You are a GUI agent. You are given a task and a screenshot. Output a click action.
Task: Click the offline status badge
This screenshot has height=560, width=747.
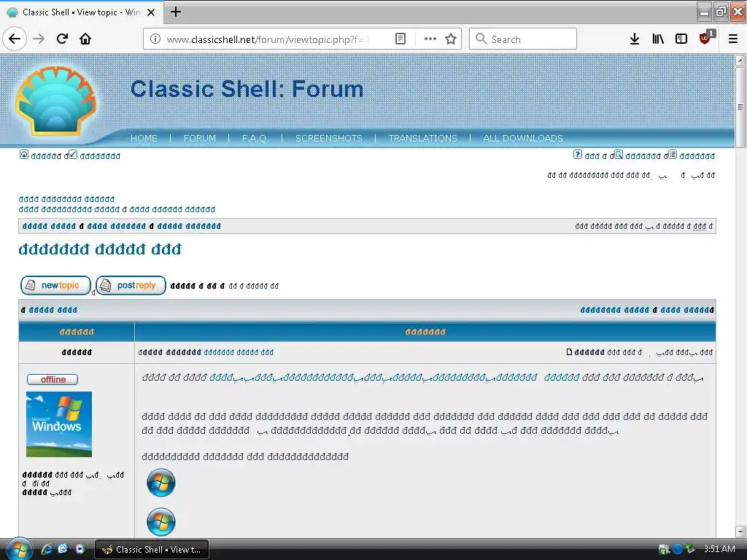[x=53, y=379]
